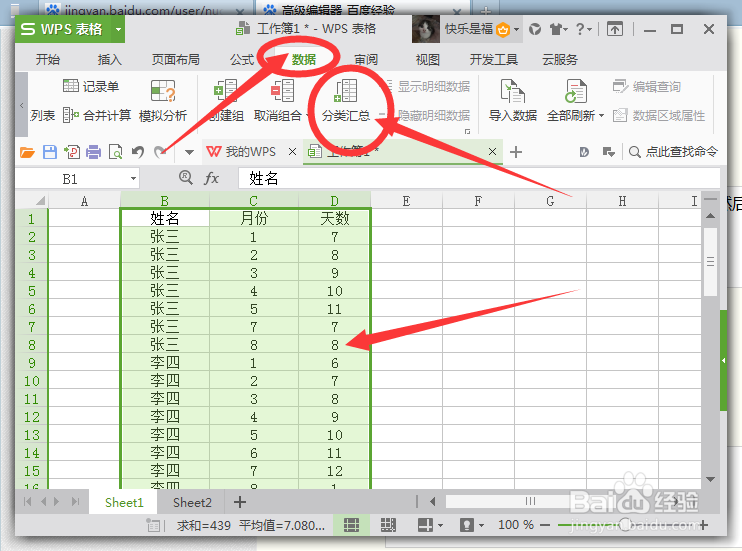The height and width of the screenshot is (551, 742).
Task: Click the collapse ribbon arrow-up icon
Action: tap(615, 29)
